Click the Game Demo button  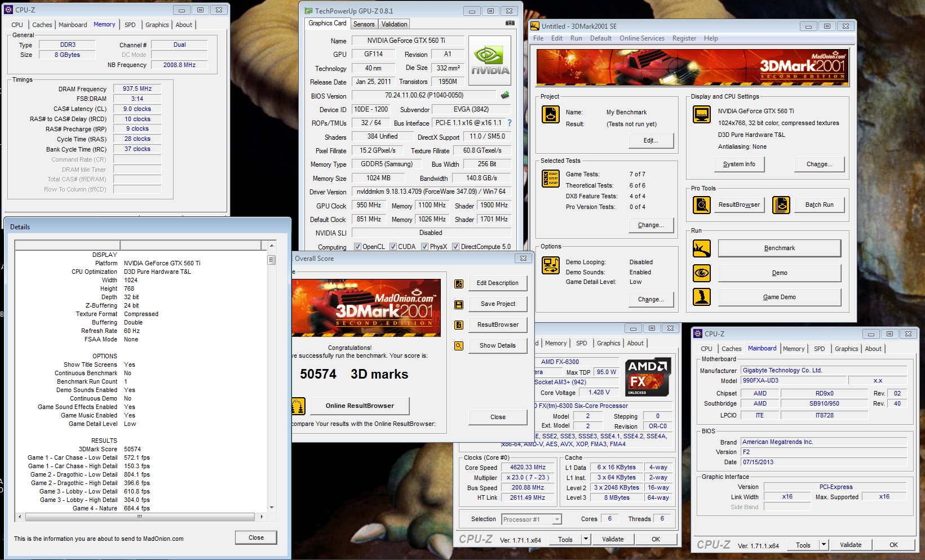tap(780, 297)
